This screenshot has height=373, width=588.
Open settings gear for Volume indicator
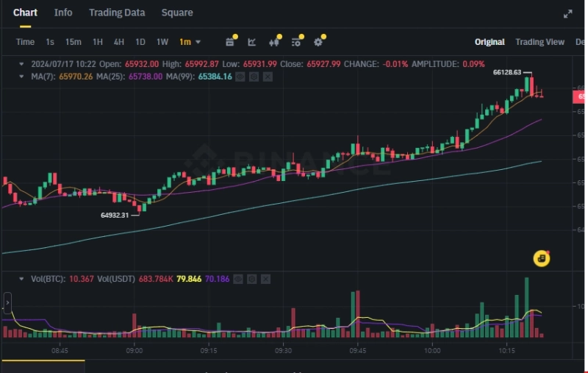252,279
